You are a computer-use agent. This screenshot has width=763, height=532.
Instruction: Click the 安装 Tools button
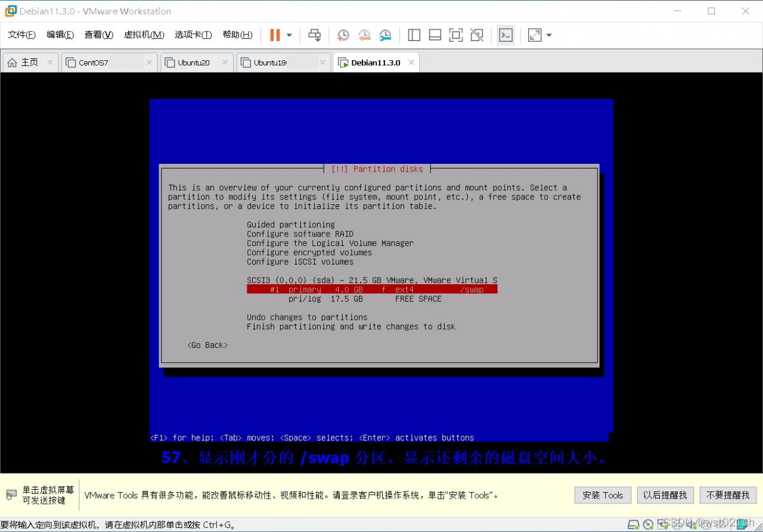coord(603,495)
